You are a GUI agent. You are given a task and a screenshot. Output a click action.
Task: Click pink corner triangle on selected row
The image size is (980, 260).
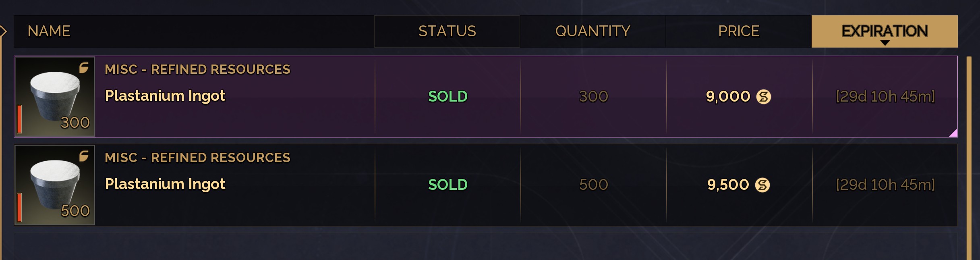[953, 133]
